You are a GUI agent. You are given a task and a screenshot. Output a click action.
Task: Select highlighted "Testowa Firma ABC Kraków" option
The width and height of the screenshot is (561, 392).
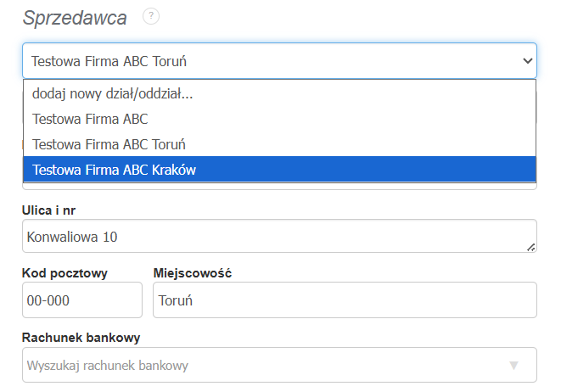point(115,170)
